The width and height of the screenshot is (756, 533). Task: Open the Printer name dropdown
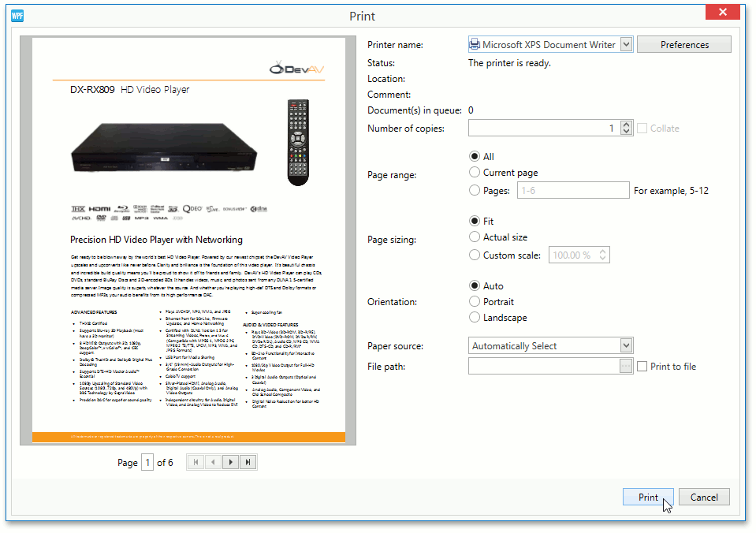click(x=626, y=44)
